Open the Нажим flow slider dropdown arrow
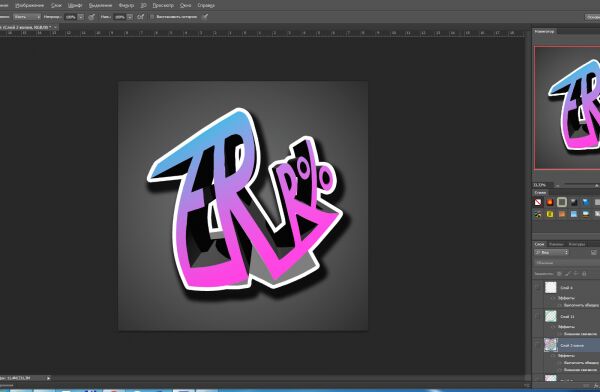This screenshot has height=392, width=600. [130, 17]
